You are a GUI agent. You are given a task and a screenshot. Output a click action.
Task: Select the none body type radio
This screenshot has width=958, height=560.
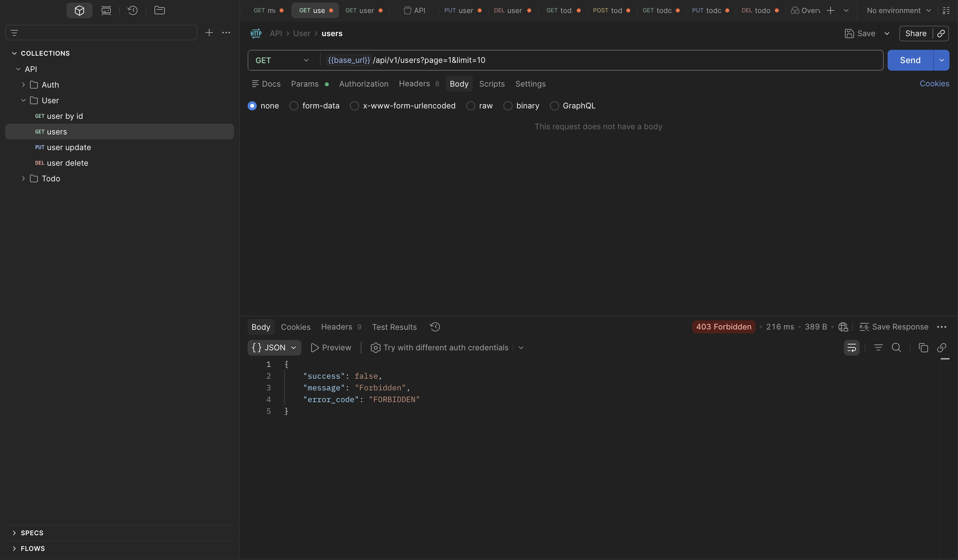(252, 105)
